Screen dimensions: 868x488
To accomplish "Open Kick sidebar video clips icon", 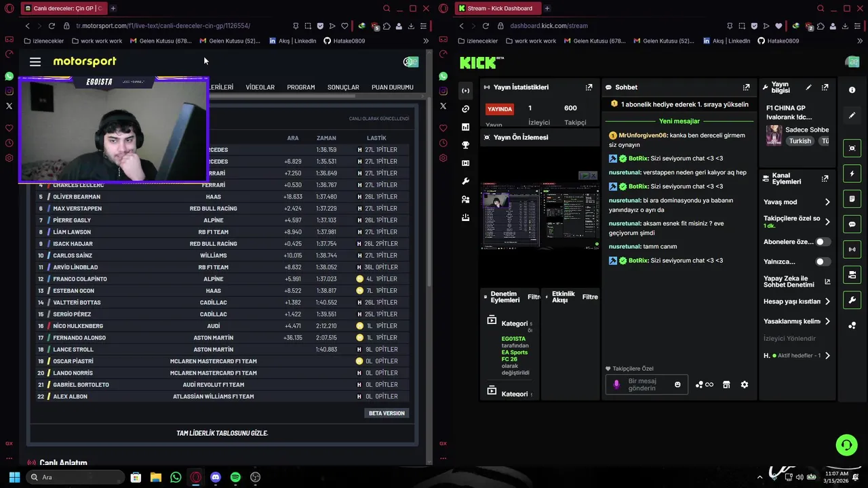I will click(x=465, y=163).
